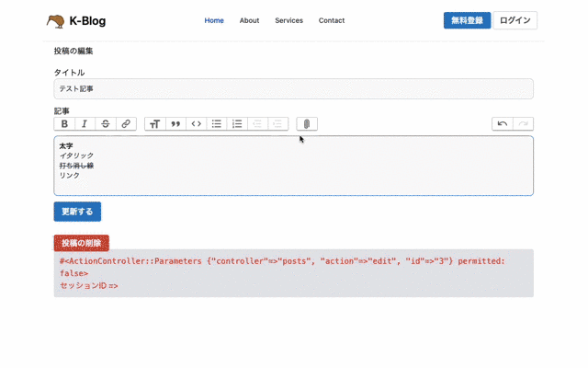Click the ActionController::Parameters debug text
The height and width of the screenshot is (368, 588).
282,267
